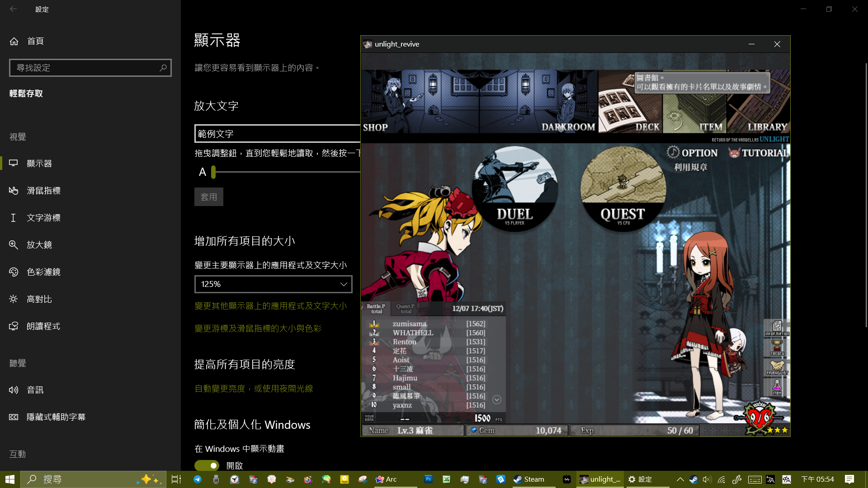The width and height of the screenshot is (868, 488).
Task: Open Excel from the taskbar
Action: (x=446, y=479)
